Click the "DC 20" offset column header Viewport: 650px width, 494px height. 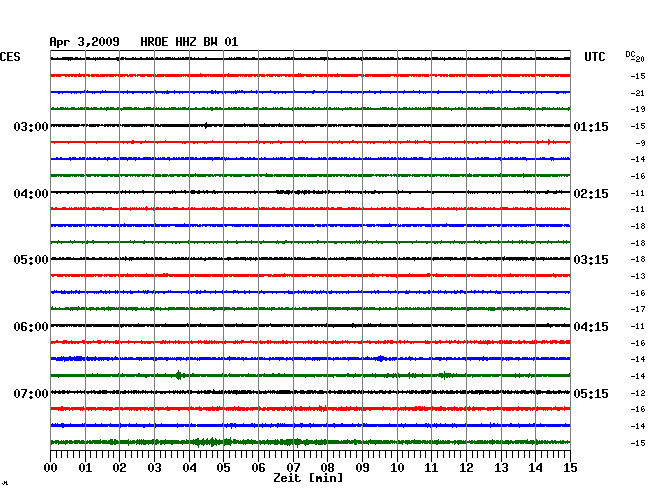click(635, 57)
